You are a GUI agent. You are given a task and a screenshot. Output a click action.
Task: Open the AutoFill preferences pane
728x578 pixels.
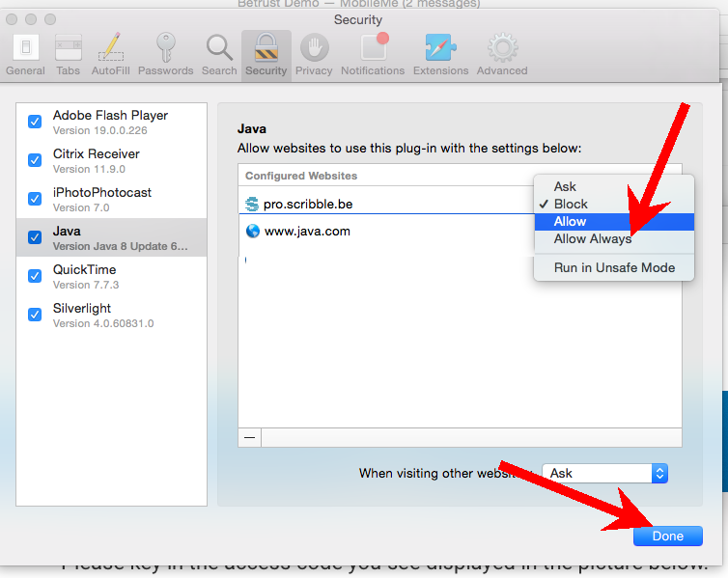[x=110, y=55]
